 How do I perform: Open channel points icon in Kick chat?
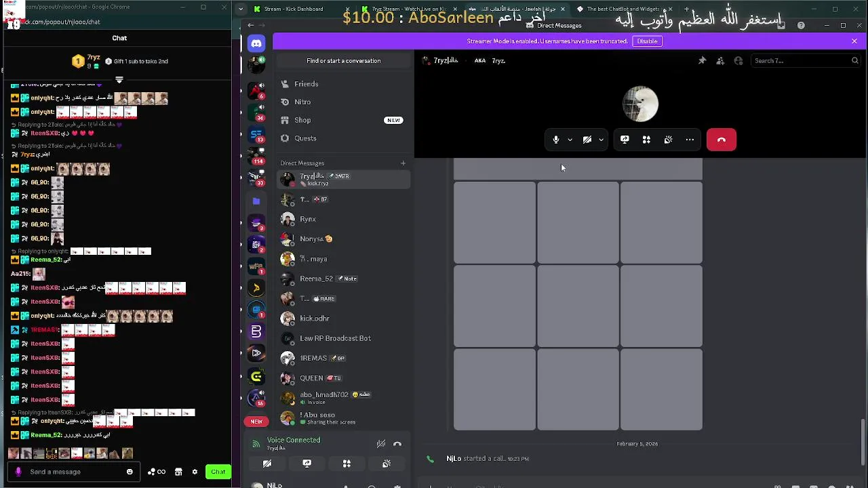pyautogui.click(x=157, y=472)
